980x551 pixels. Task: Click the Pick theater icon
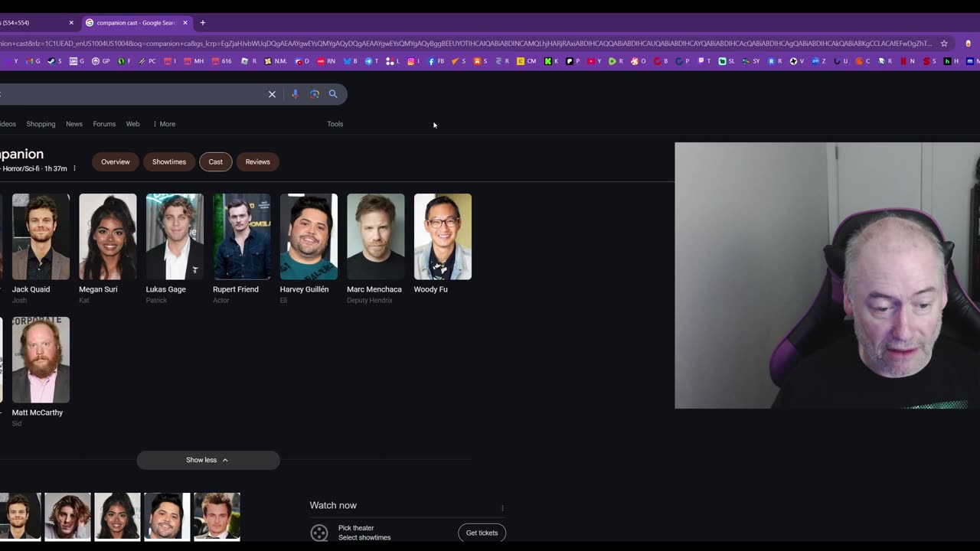click(x=319, y=533)
